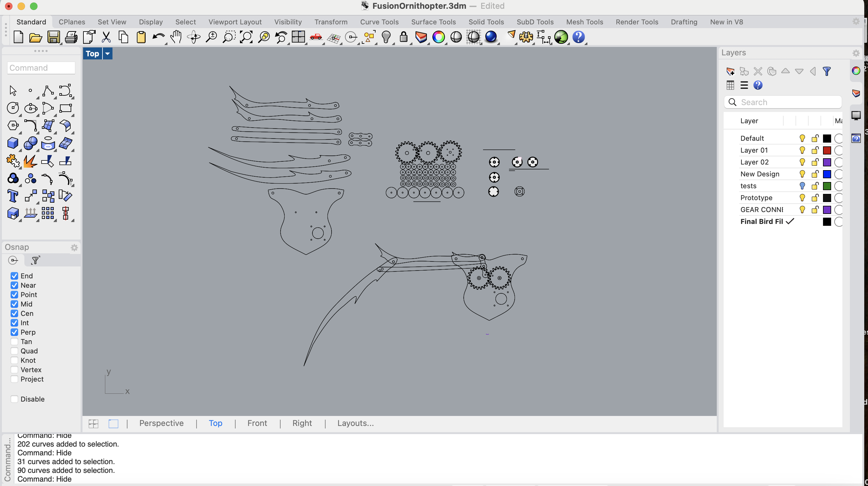
Task: Click the Undo arrow icon
Action: coord(158,37)
